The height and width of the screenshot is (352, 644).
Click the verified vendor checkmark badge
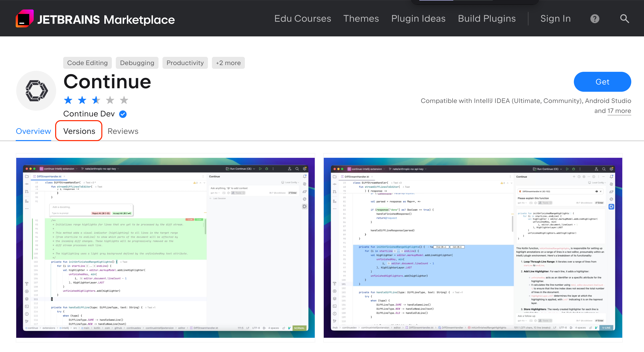click(x=123, y=114)
